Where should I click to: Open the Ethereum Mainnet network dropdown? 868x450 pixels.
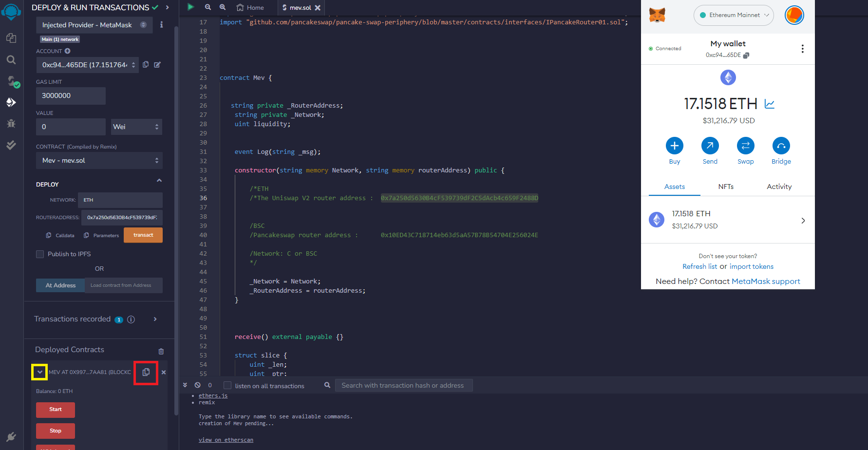pos(734,15)
